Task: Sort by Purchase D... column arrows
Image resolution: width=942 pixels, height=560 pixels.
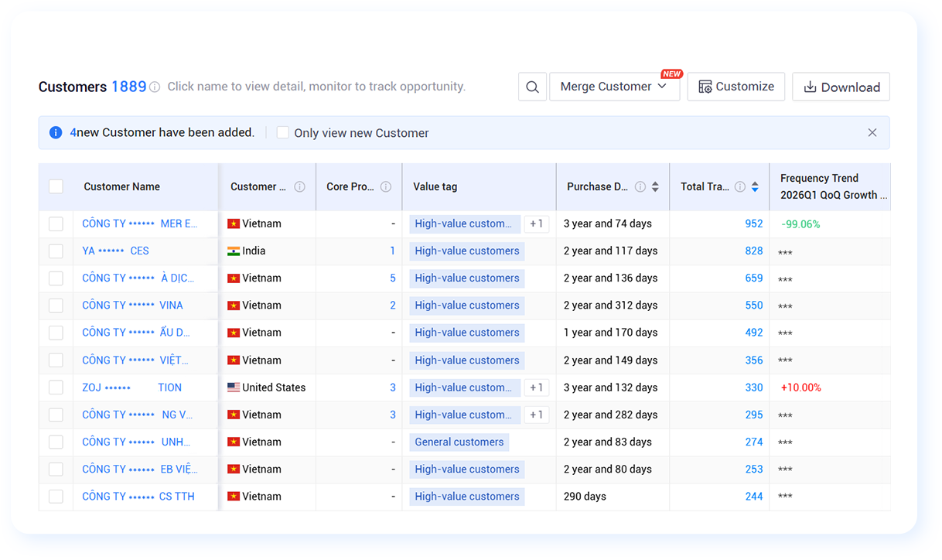Action: coord(655,186)
